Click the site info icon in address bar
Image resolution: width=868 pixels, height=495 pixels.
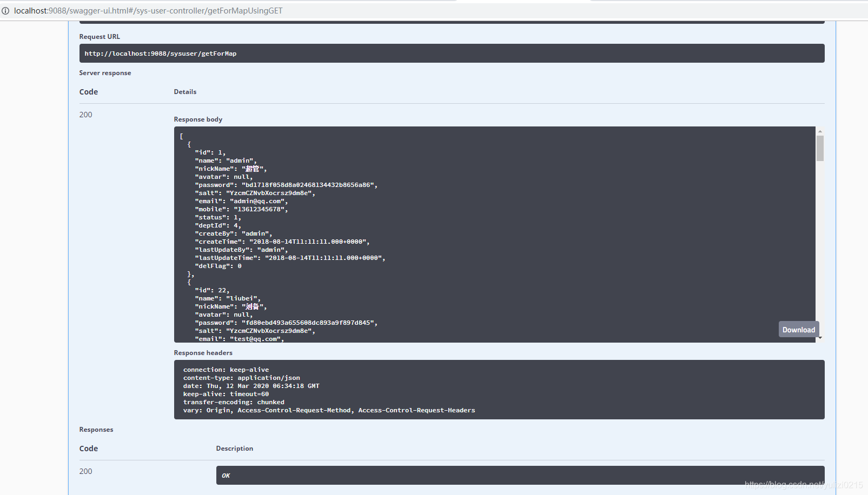5,11
